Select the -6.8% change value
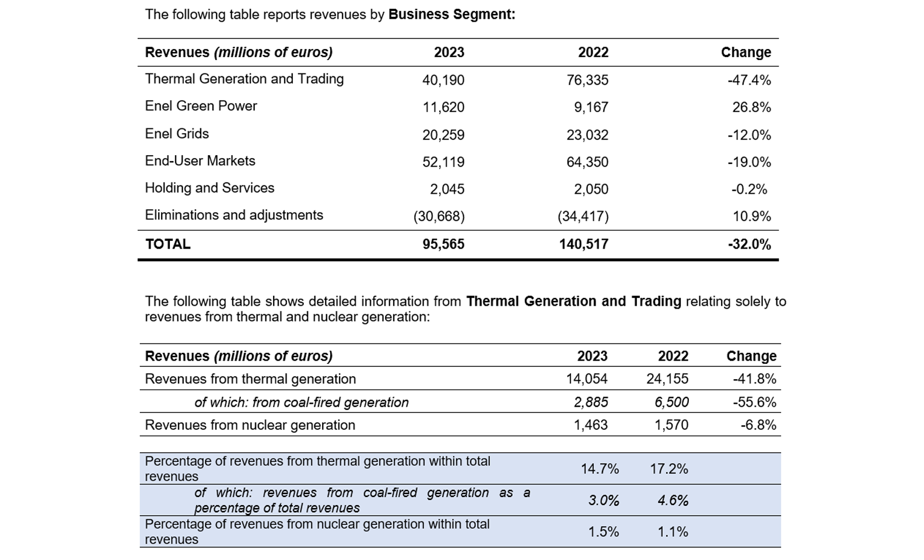 click(758, 425)
